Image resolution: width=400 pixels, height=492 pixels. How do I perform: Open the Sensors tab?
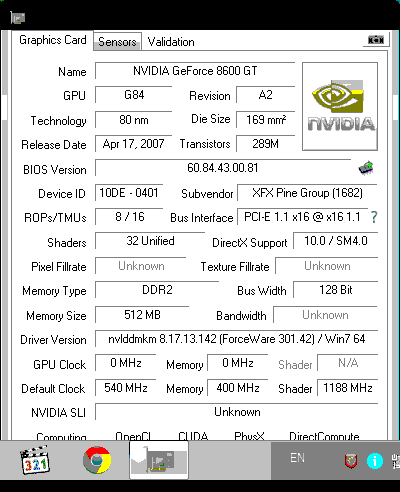pos(117,42)
